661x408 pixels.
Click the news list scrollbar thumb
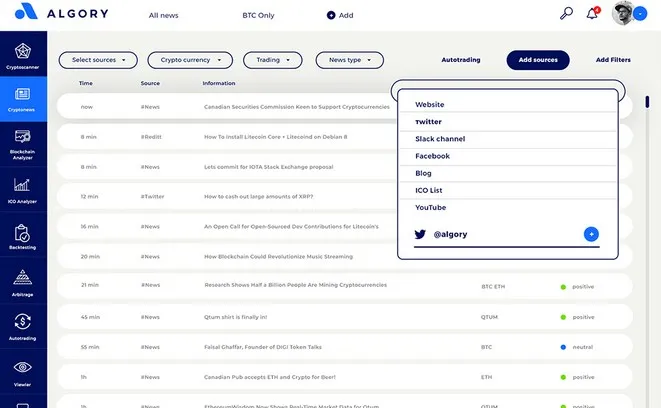tap(647, 102)
